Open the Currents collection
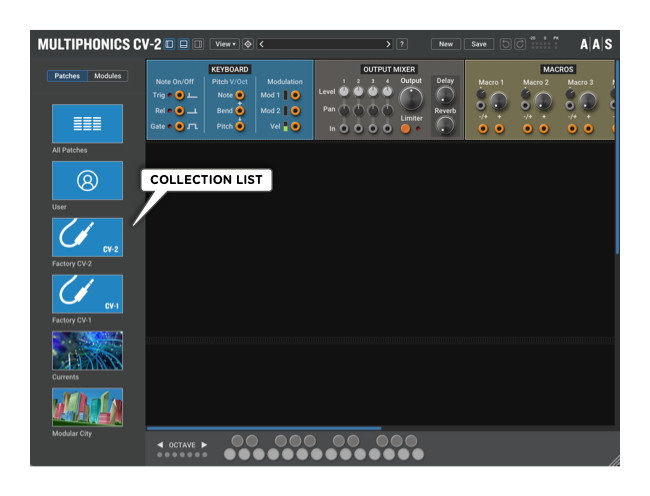The height and width of the screenshot is (496, 650). point(87,351)
